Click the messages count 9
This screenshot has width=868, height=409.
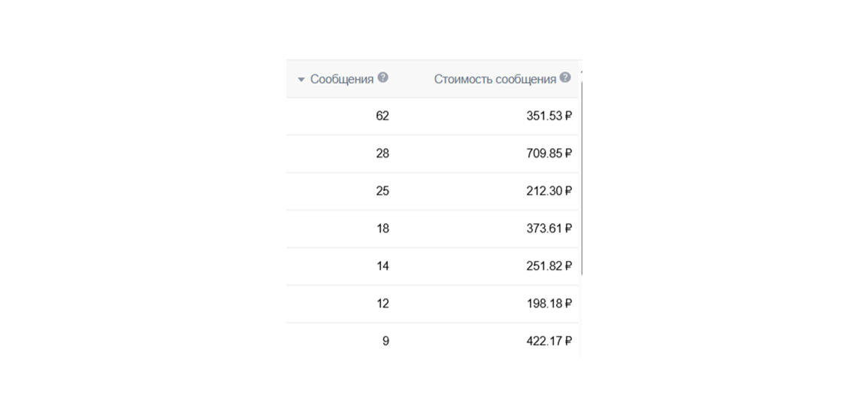[x=386, y=341]
